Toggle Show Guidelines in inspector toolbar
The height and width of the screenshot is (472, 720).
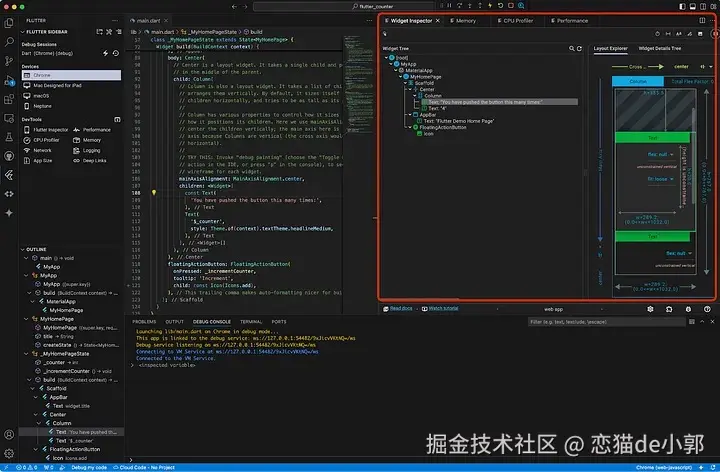point(668,34)
